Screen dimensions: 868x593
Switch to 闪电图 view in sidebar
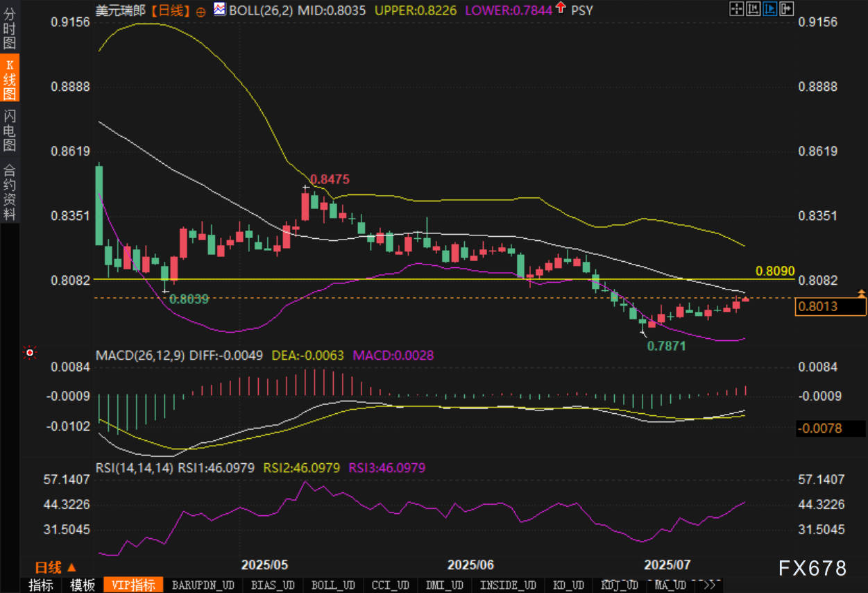coord(10,131)
